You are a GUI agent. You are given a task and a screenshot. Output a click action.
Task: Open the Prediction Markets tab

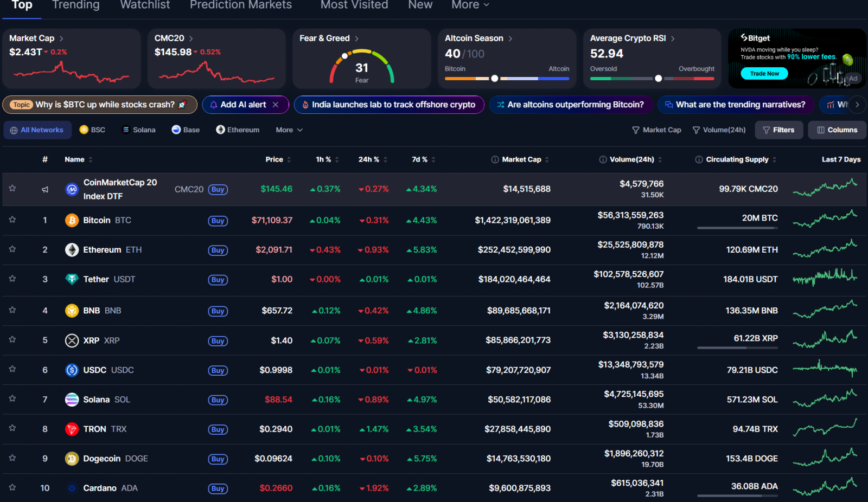pos(240,5)
